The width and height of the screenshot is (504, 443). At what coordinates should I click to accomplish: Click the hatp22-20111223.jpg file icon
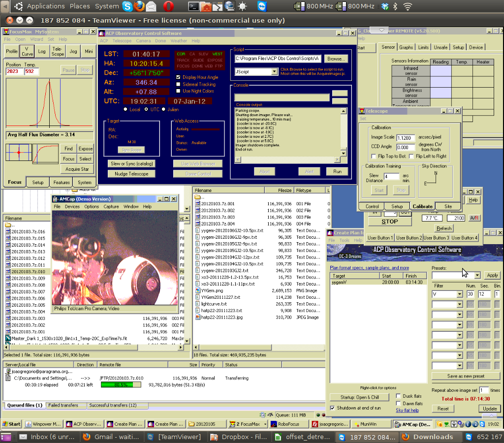pyautogui.click(x=198, y=317)
